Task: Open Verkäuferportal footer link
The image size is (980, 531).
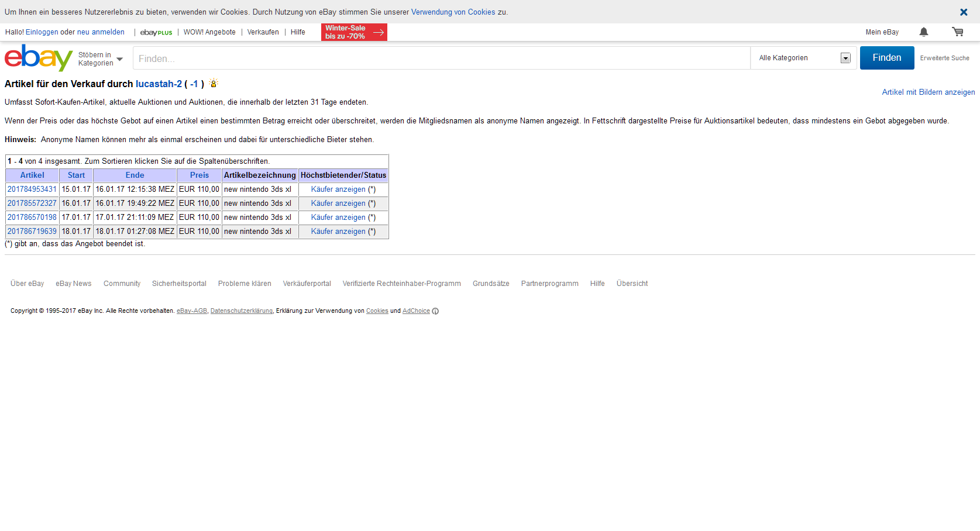Action: [x=307, y=284]
